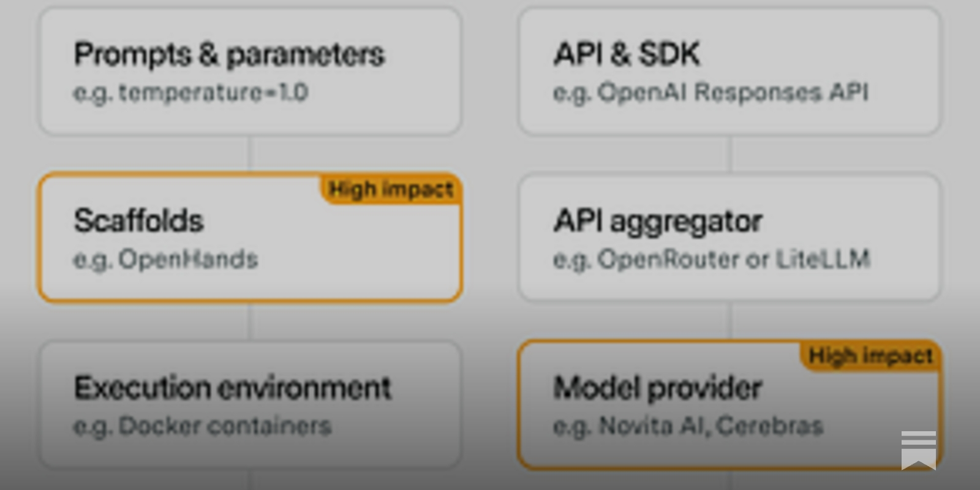Click 'e.g. OpenRouter or LiteLLM' text
This screenshot has width=980, height=490.
(712, 260)
